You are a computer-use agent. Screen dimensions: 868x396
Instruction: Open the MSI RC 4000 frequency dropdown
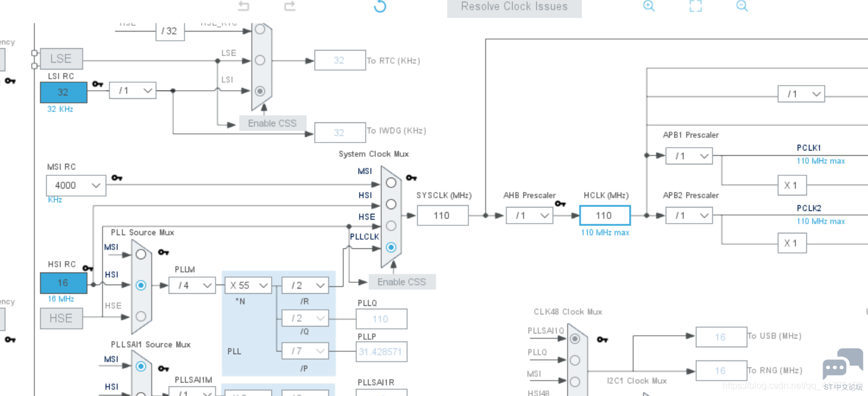click(76, 185)
